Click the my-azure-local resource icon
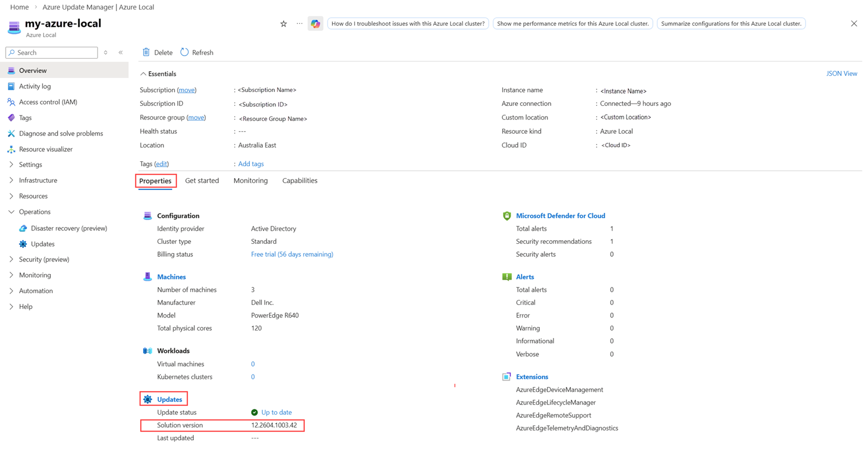Image resolution: width=868 pixels, height=464 pixels. [x=14, y=27]
